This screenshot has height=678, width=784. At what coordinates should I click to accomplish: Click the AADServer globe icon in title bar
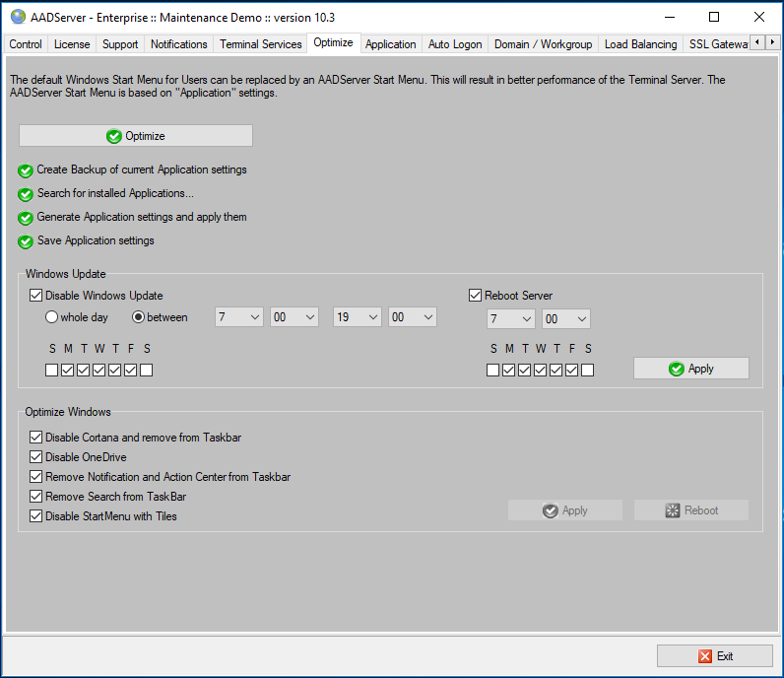(x=18, y=17)
